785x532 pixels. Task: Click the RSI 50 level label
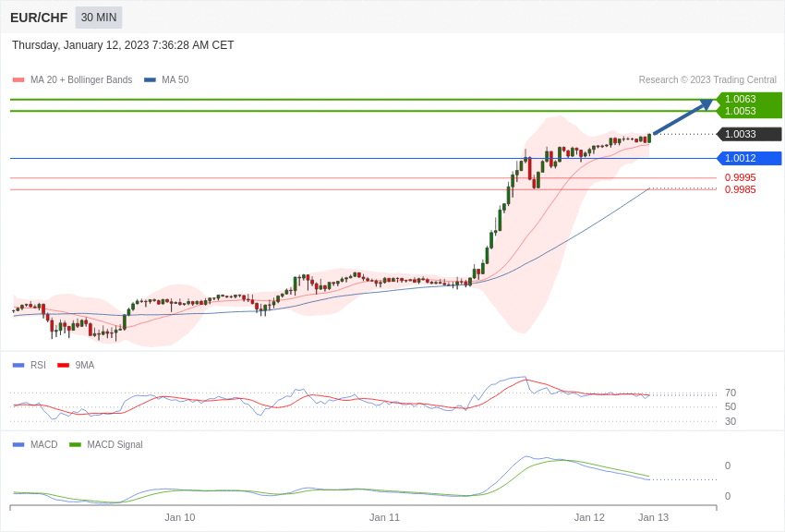point(731,407)
